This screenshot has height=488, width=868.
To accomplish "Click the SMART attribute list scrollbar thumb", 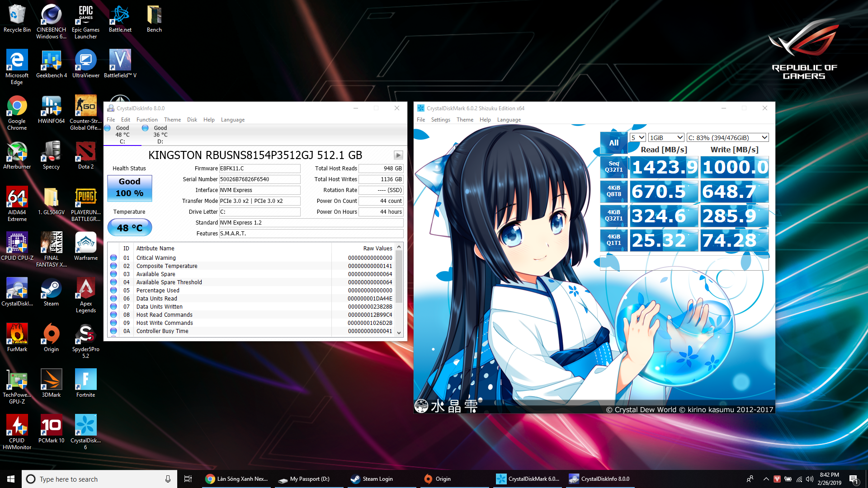I will pyautogui.click(x=399, y=277).
